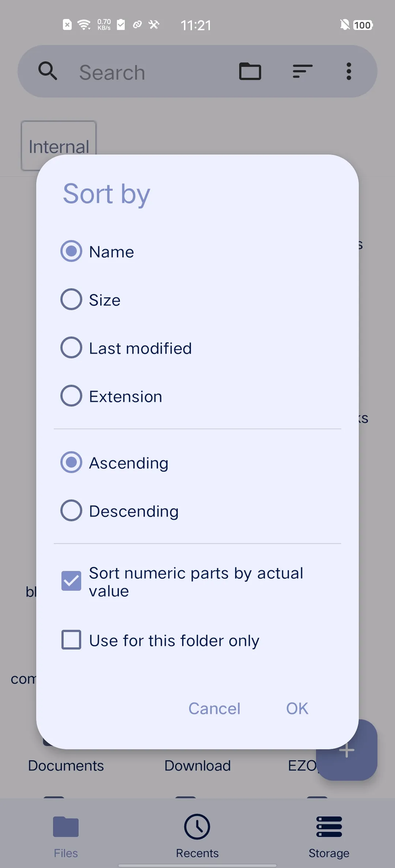This screenshot has height=868, width=395.
Task: Select the Ascending radio button
Action: pyautogui.click(x=71, y=462)
